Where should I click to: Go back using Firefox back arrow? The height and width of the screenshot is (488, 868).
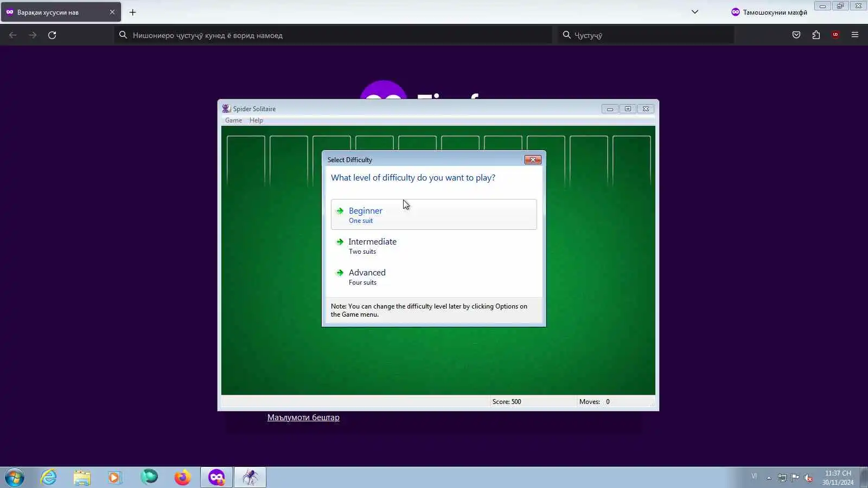point(13,35)
